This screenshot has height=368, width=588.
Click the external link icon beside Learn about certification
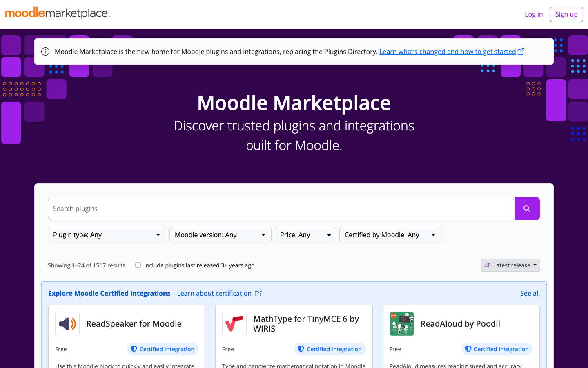pos(258,293)
